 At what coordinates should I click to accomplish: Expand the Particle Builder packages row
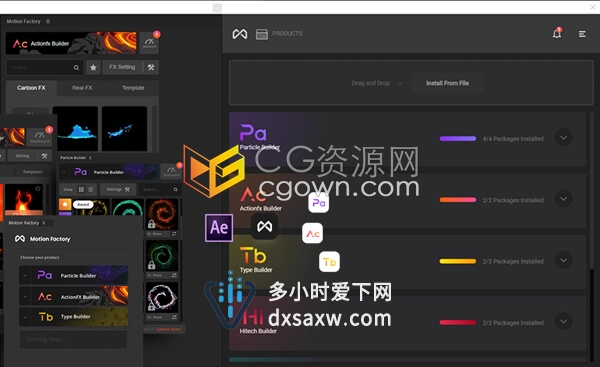pos(563,137)
